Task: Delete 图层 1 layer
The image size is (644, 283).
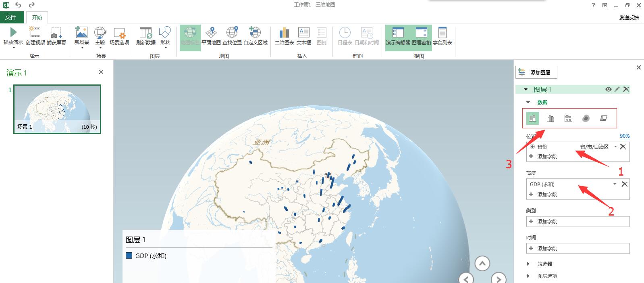Action: [626, 89]
